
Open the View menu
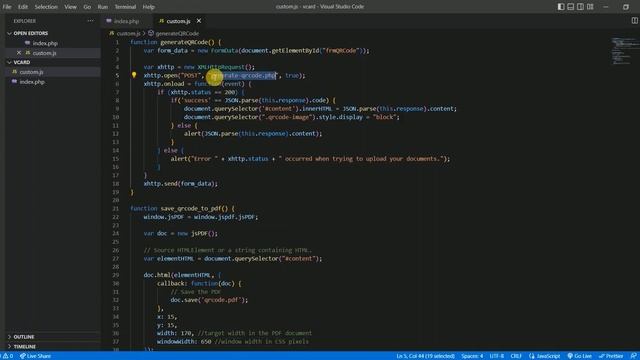coord(70,7)
